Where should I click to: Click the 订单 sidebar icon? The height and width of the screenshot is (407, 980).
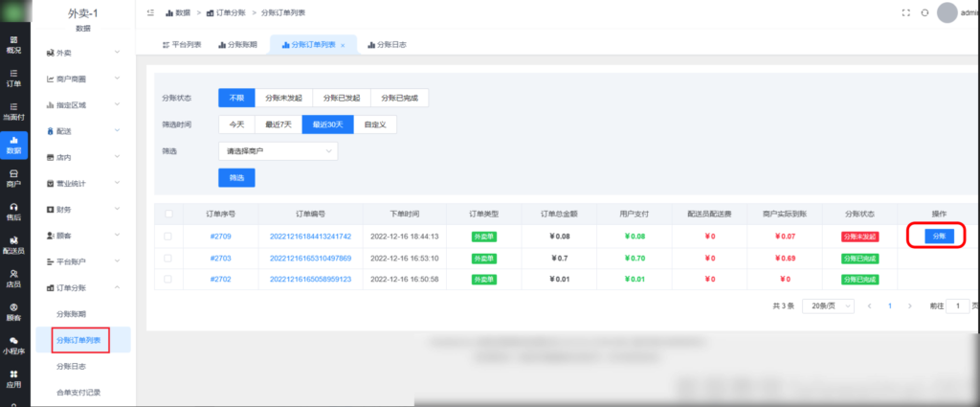(13, 78)
